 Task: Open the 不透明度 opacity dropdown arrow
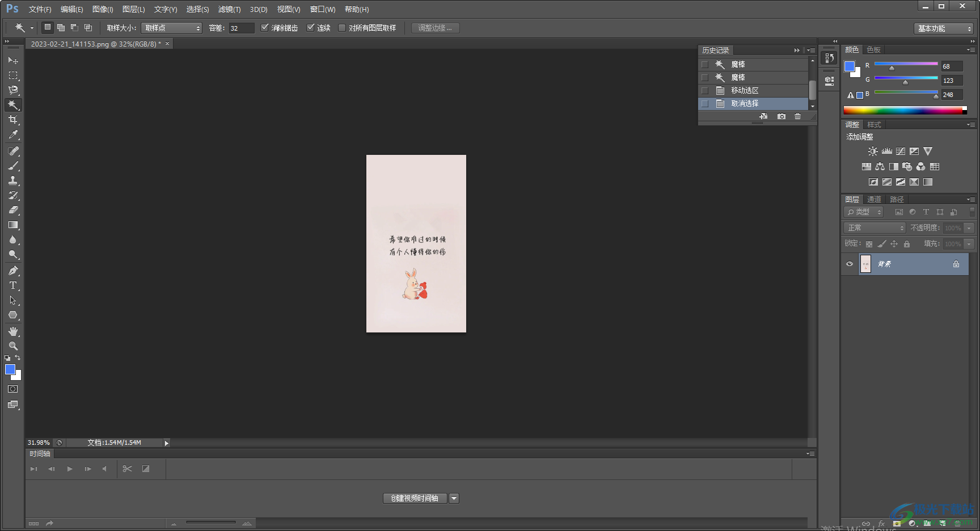pos(969,227)
